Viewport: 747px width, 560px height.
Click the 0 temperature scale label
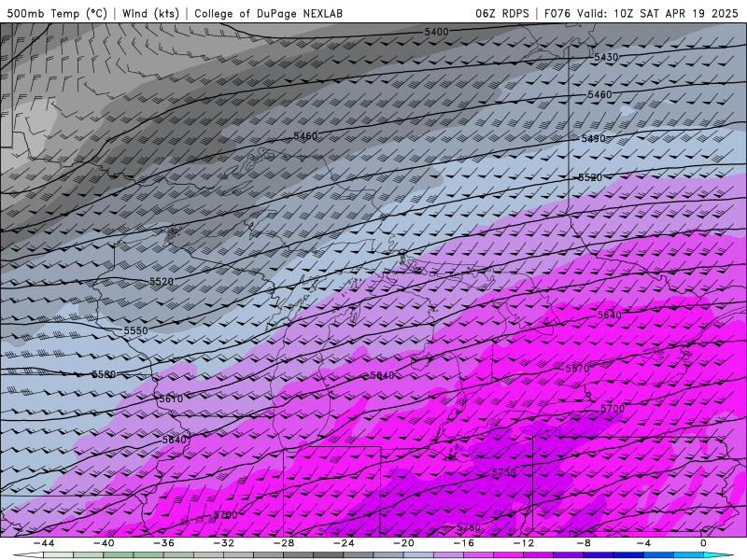coord(703,543)
